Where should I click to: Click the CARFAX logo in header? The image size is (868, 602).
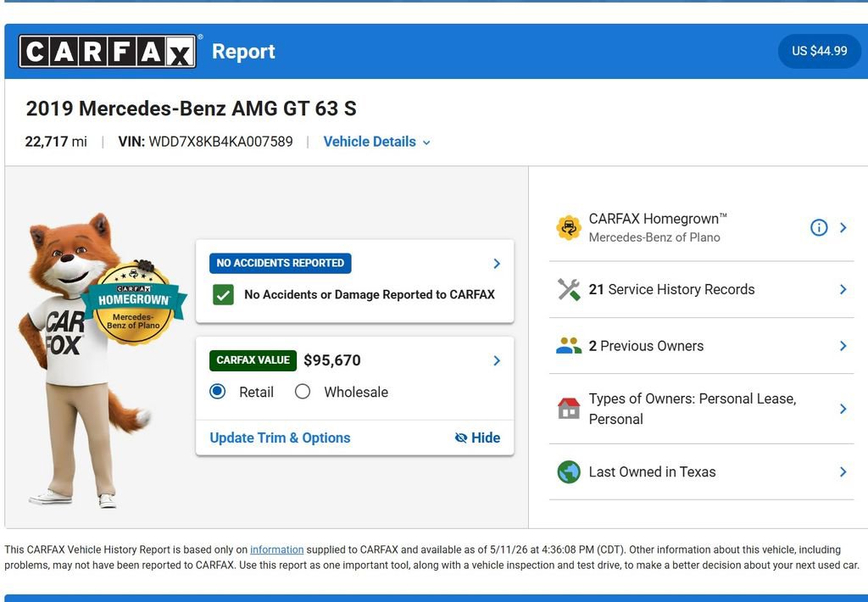tap(108, 52)
